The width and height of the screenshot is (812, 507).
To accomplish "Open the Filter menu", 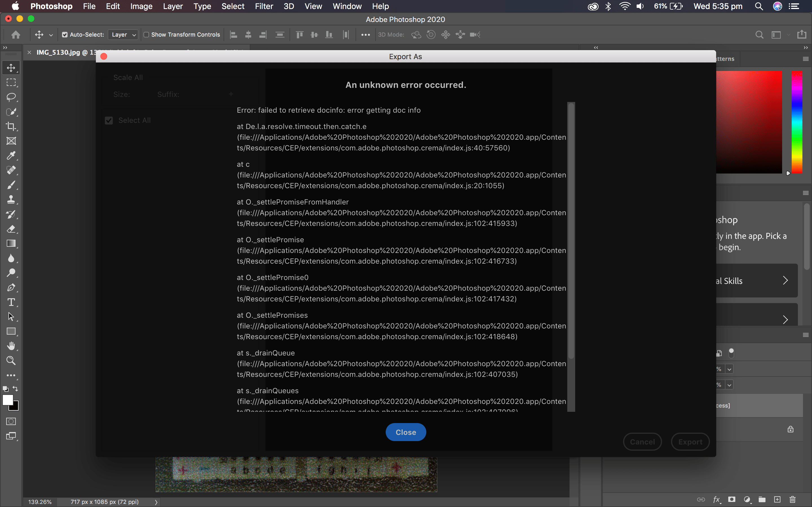I will coord(264,6).
